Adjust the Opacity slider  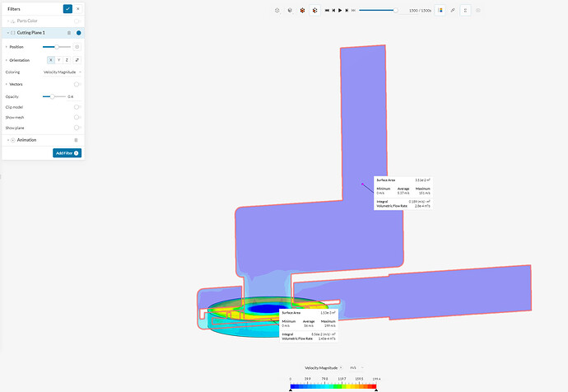coord(53,96)
